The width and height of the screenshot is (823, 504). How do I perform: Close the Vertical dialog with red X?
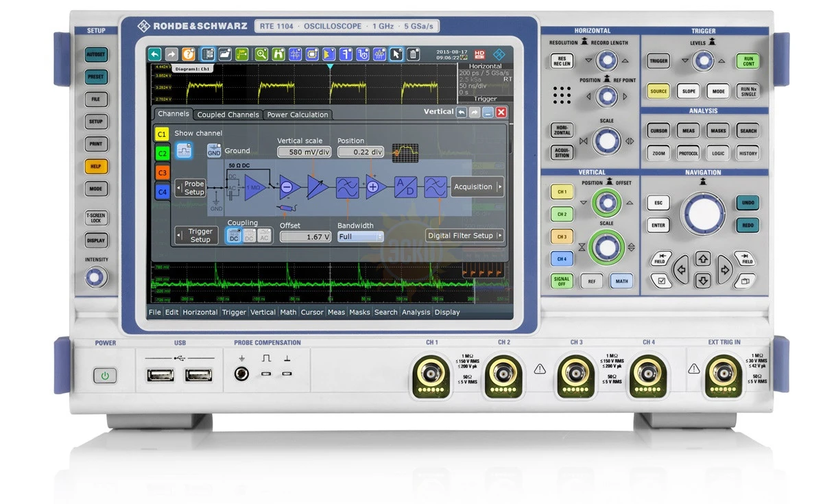point(501,112)
